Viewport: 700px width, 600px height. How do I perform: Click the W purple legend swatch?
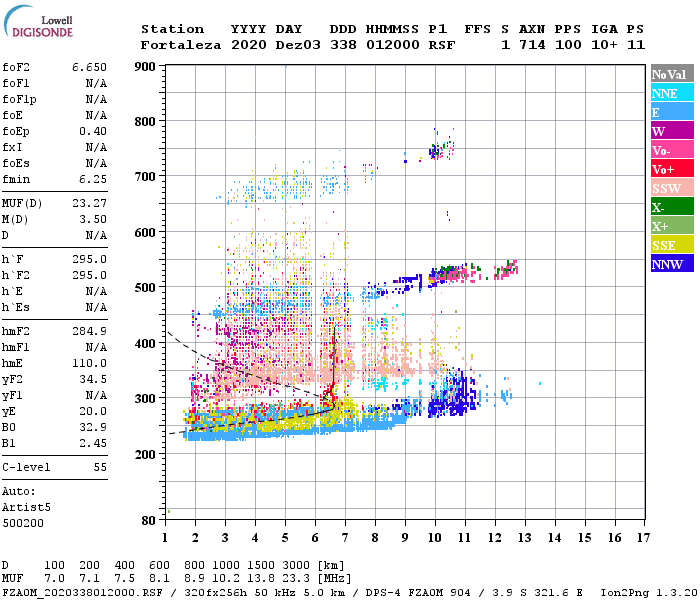point(672,131)
